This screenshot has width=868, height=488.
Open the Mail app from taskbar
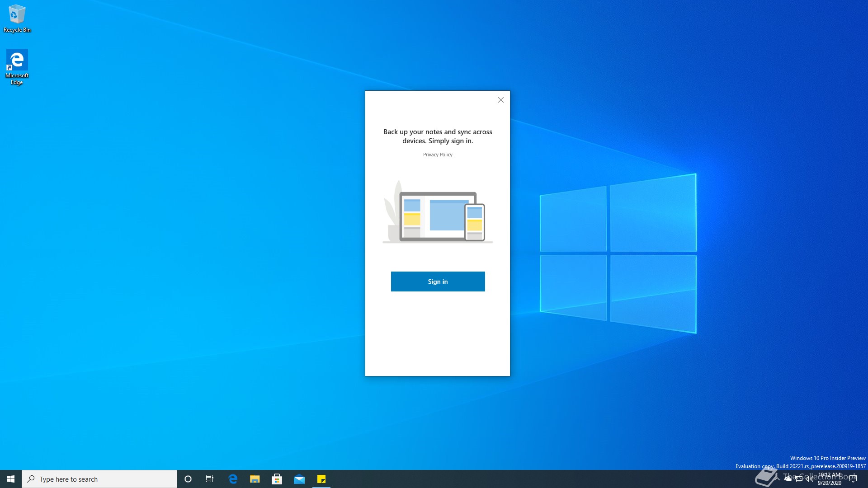click(x=299, y=479)
